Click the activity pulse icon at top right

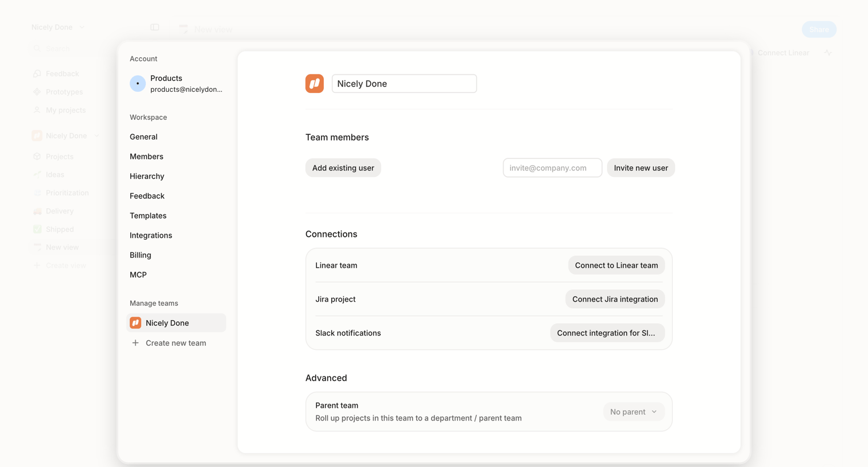pos(828,53)
